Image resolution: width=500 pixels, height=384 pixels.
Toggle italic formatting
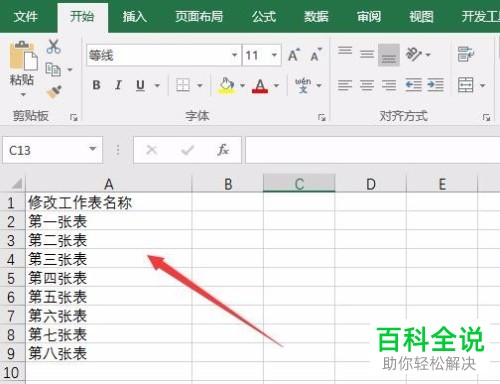click(x=118, y=85)
